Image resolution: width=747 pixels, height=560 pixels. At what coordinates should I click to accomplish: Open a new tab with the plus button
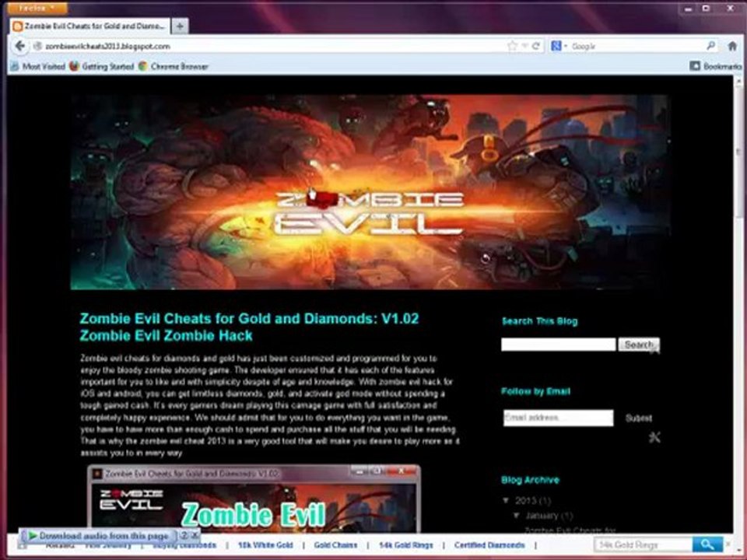point(180,26)
